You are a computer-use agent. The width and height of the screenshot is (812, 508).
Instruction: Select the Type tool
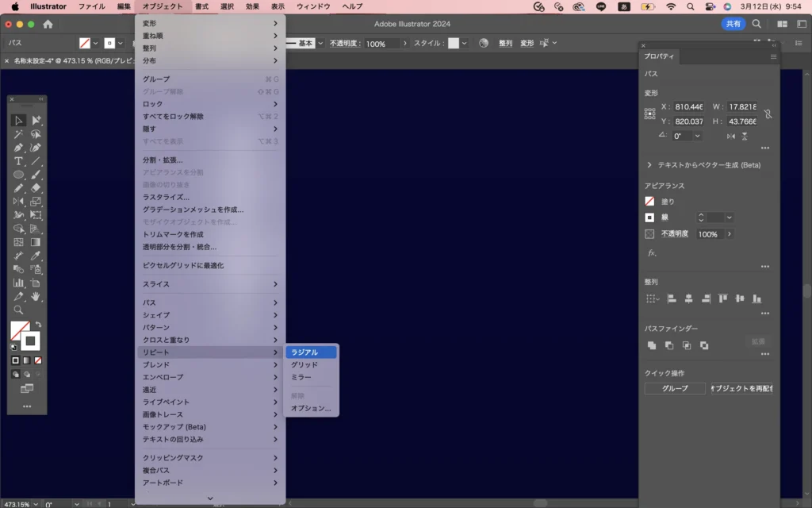[x=18, y=161]
